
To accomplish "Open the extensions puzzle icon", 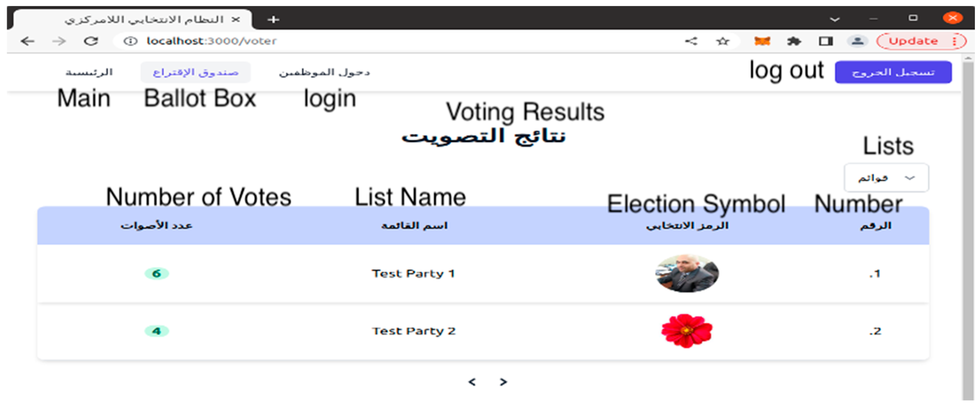I will [794, 41].
